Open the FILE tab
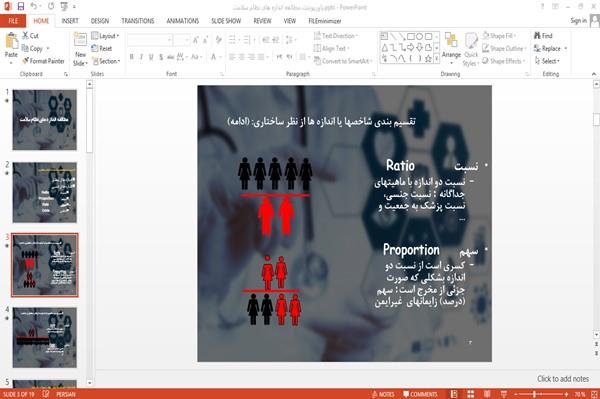Image resolution: width=600 pixels, height=399 pixels. point(13,21)
